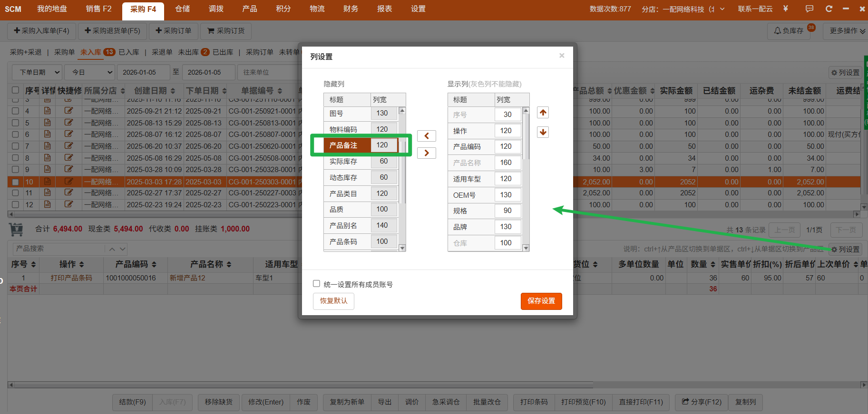Click the move-left arrow in column settings
This screenshot has width=868, height=414.
(426, 136)
